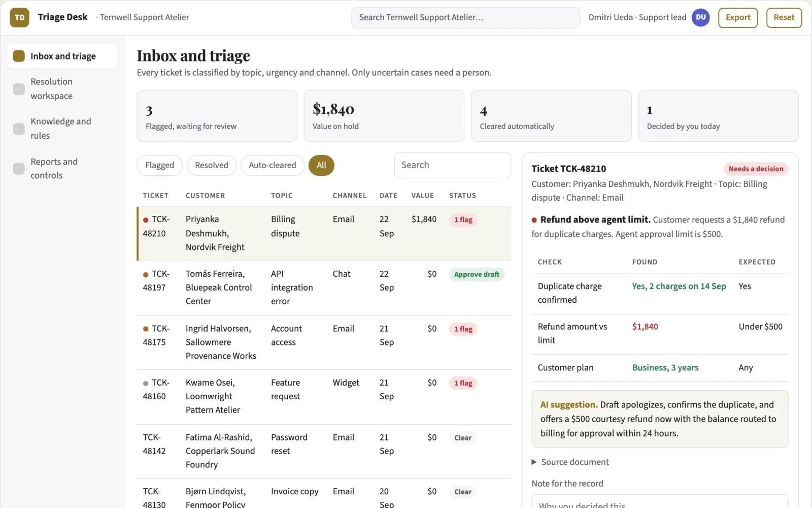Select the All filter tab

pos(321,165)
